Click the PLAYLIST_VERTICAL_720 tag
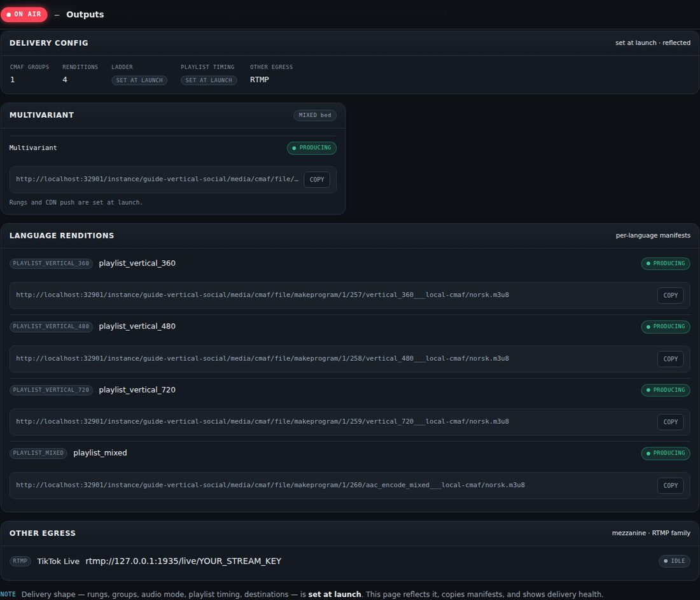The image size is (700, 600). click(51, 390)
